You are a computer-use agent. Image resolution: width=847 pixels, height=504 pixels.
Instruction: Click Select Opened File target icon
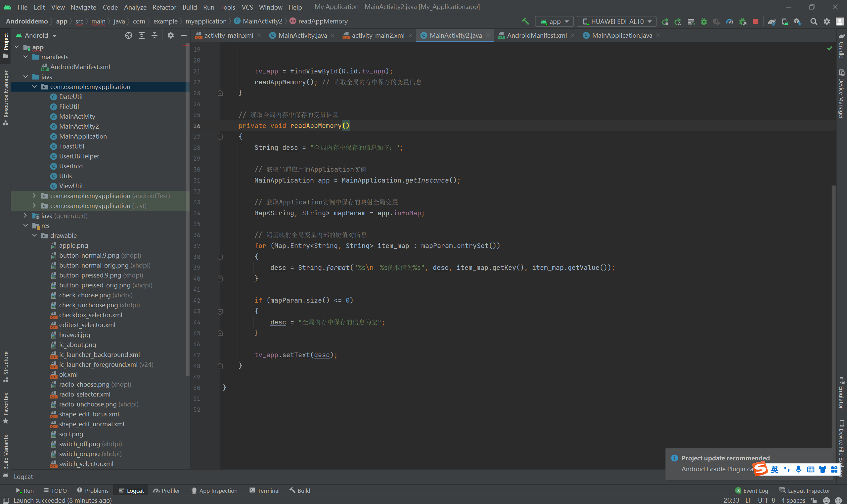click(128, 35)
